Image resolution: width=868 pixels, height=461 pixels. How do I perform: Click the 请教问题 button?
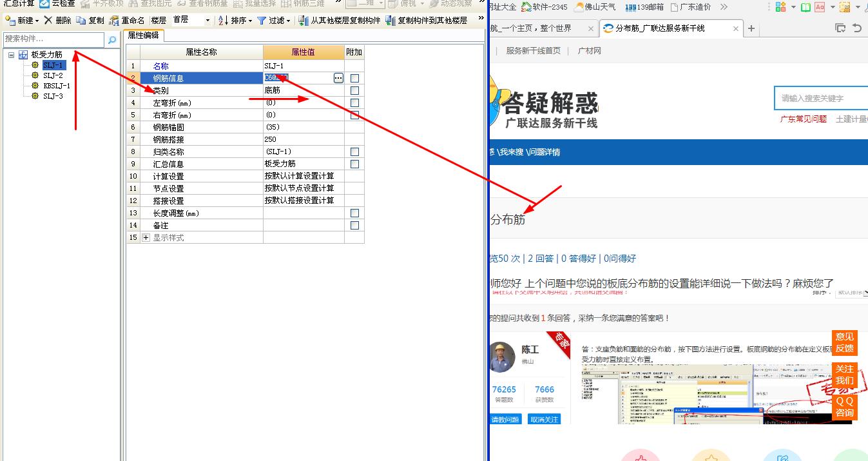(506, 419)
